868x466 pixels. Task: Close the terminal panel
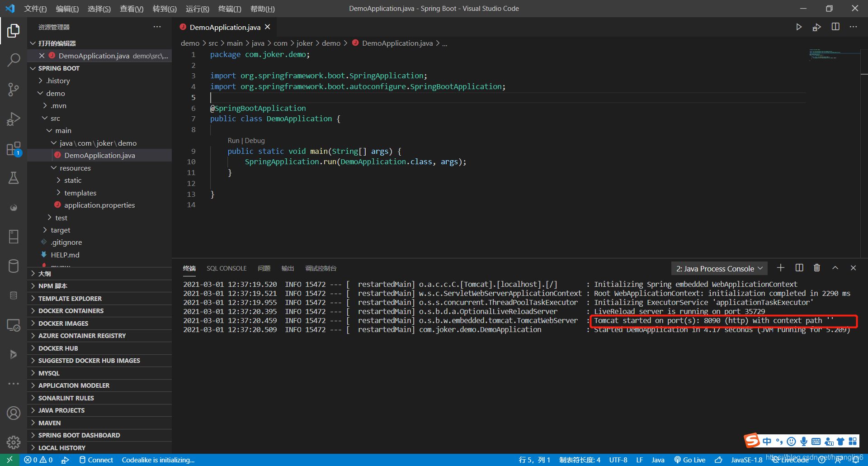(853, 268)
